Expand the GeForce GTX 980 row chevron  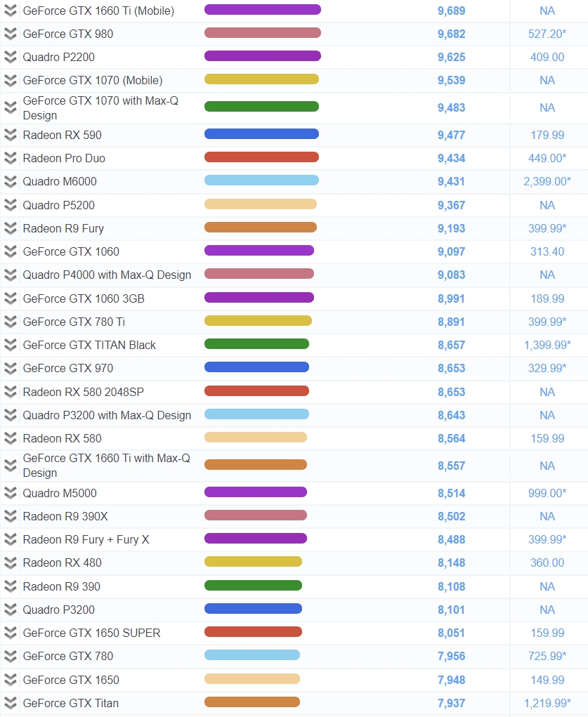(10, 34)
